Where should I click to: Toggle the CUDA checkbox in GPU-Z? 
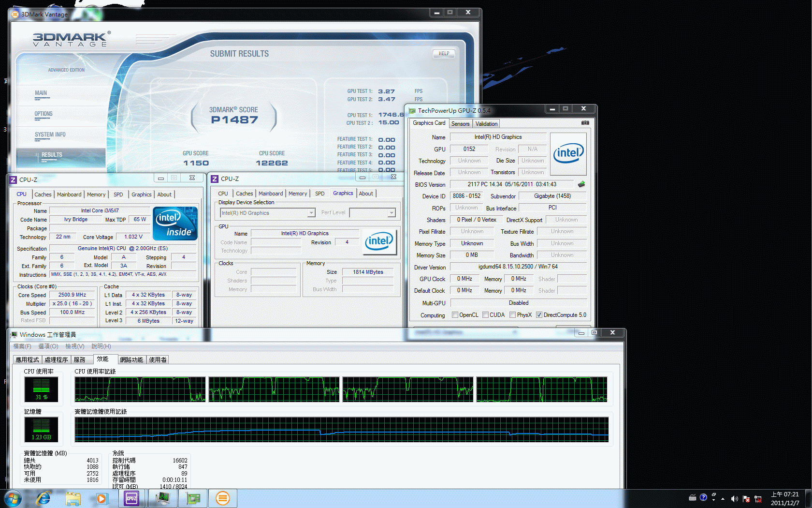coord(485,315)
